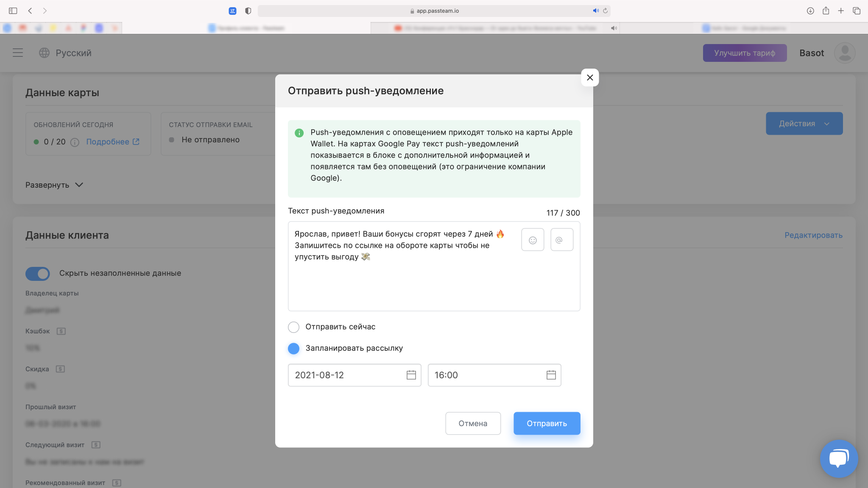Viewport: 868px width, 488px height.
Task: Click the "Отмена" button
Action: 473,423
